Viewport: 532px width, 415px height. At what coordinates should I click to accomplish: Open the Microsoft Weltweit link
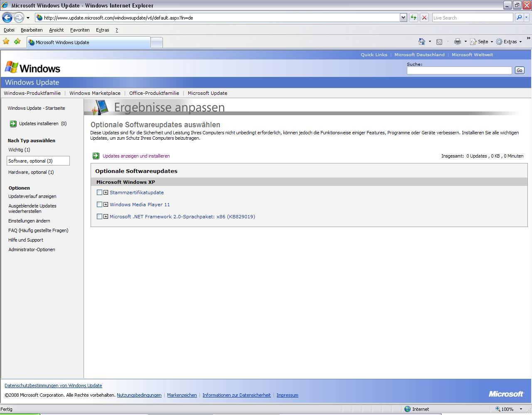[x=472, y=54]
